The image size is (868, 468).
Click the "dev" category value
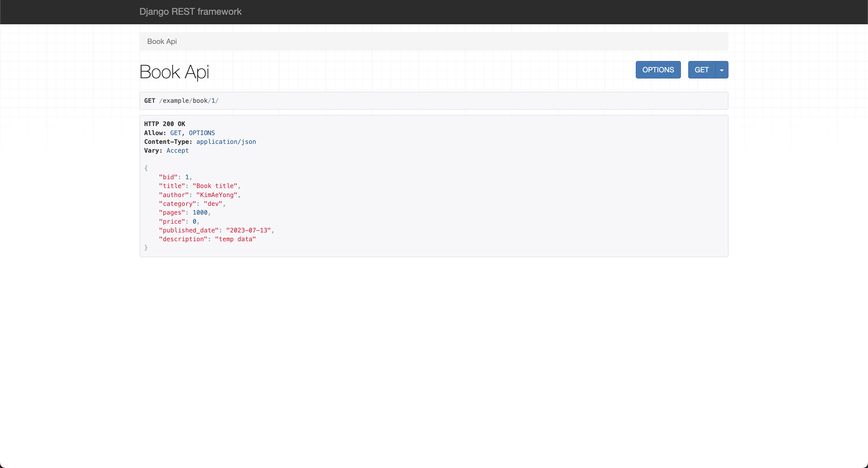(x=213, y=204)
